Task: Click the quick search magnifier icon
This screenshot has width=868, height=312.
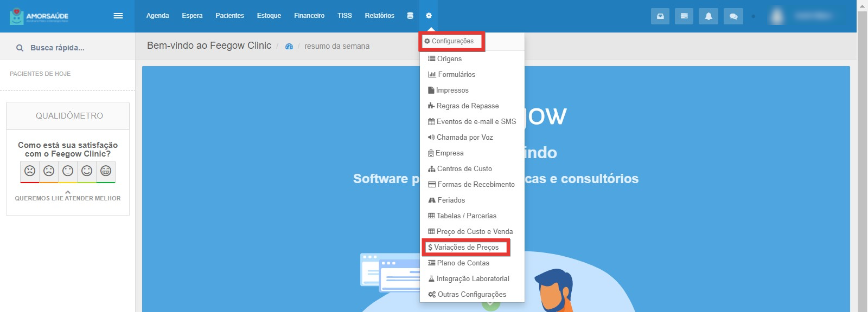Action: (20, 48)
